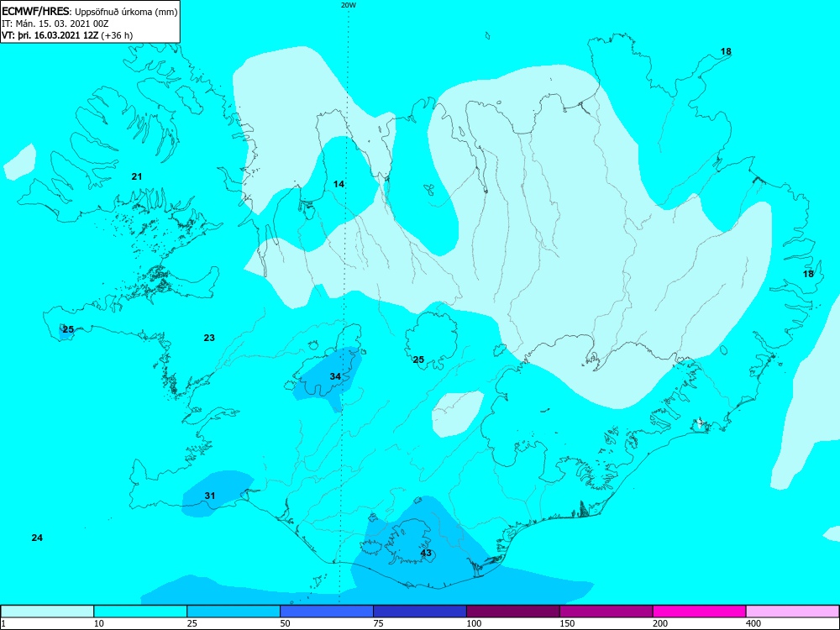Click the legend tick label "100"
Image resolution: width=840 pixels, height=630 pixels.
pyautogui.click(x=475, y=623)
